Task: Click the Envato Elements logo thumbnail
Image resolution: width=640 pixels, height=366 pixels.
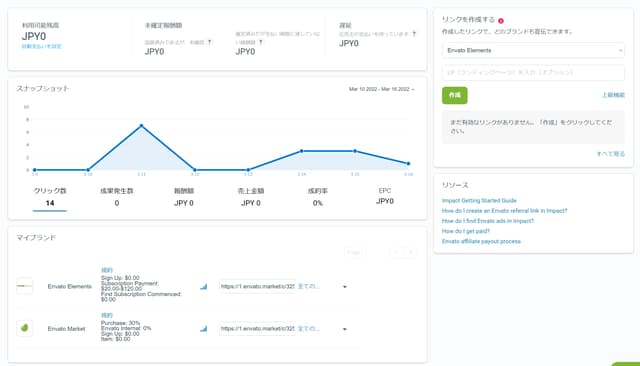Action: 24,286
